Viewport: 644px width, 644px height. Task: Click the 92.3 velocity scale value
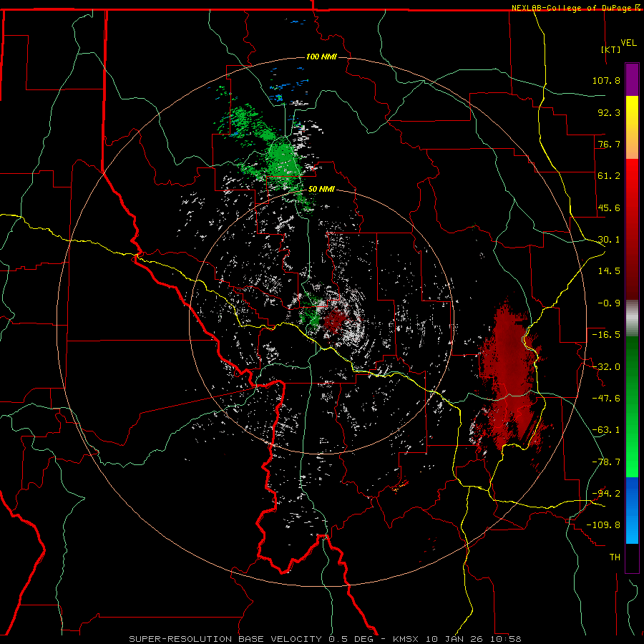coord(609,112)
